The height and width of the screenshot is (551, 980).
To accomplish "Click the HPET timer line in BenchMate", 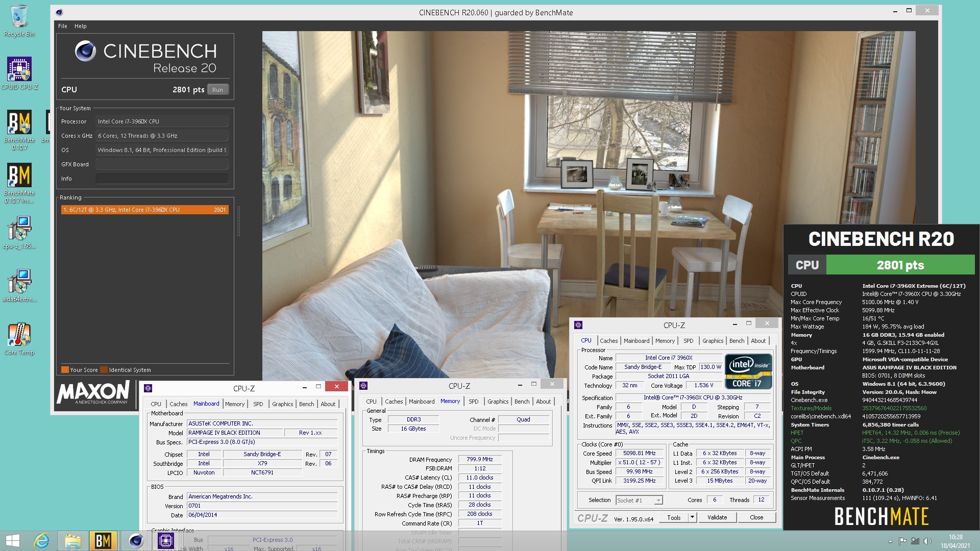I will (x=875, y=433).
